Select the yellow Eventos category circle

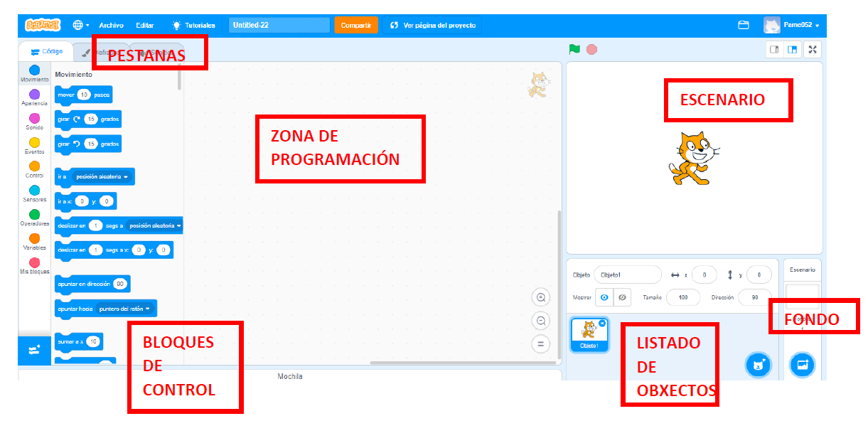(x=34, y=142)
